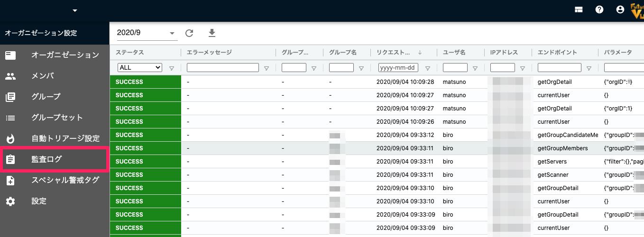Click the filter funnel icon under グループ... column
The height and width of the screenshot is (237, 644).
[x=314, y=68]
